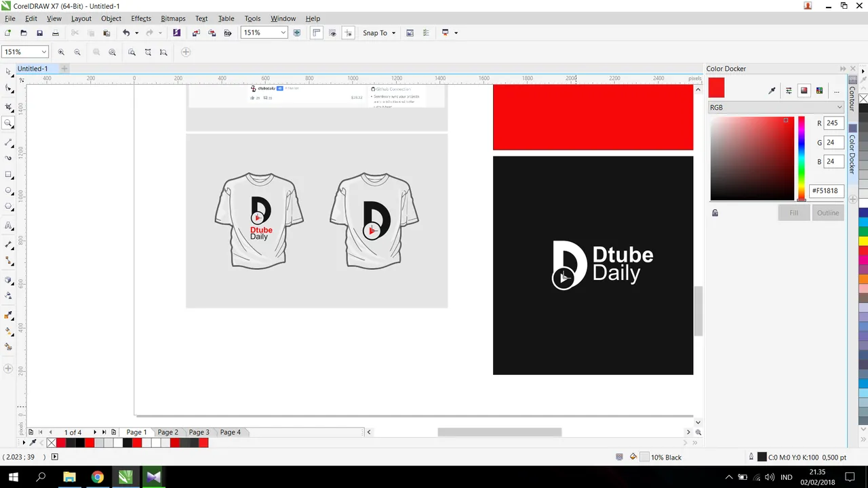Pick a shade in the red color field
Screen dimensions: 868x488
pyautogui.click(x=752, y=159)
